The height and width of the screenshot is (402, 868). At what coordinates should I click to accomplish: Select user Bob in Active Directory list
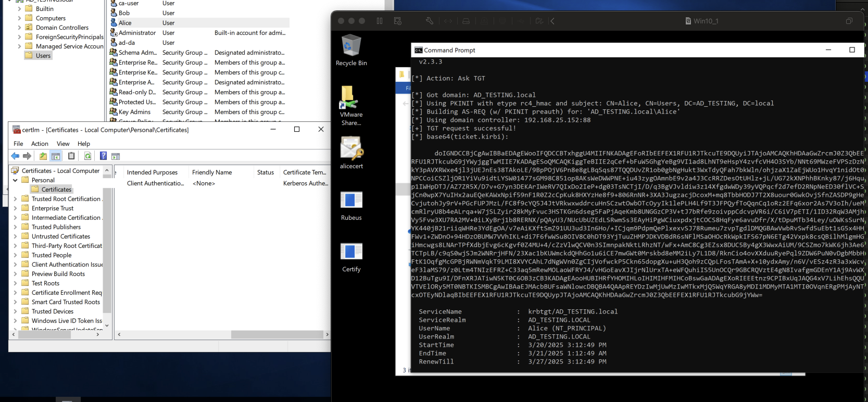click(x=199, y=13)
